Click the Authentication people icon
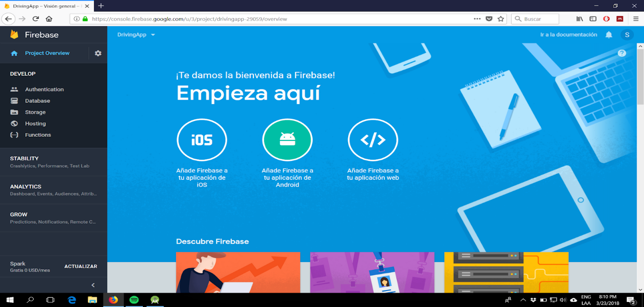 pyautogui.click(x=14, y=89)
